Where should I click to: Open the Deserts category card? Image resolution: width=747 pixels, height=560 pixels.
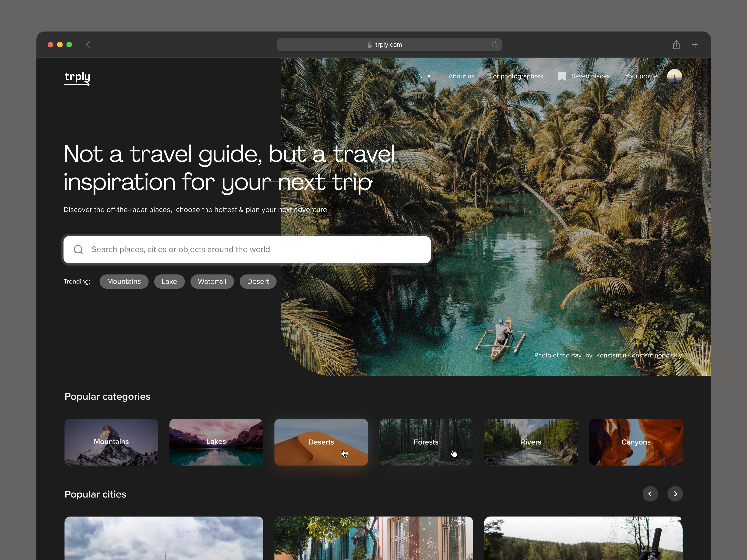click(x=321, y=442)
